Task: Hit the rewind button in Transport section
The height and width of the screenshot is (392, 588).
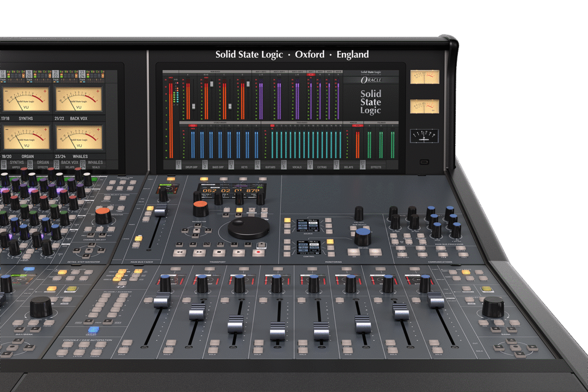Action: [x=180, y=253]
